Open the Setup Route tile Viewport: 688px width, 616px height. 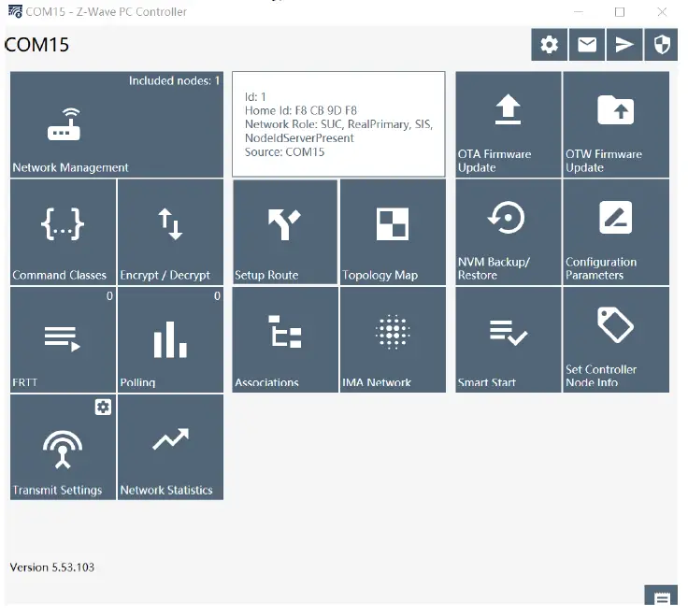tap(285, 232)
